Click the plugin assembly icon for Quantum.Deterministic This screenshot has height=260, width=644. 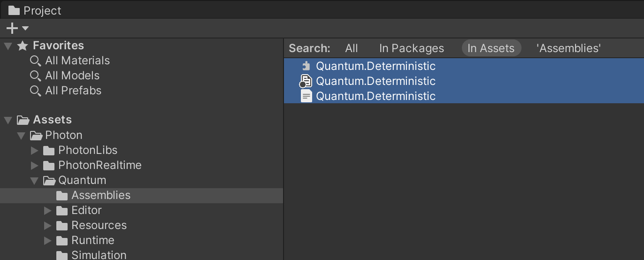307,66
